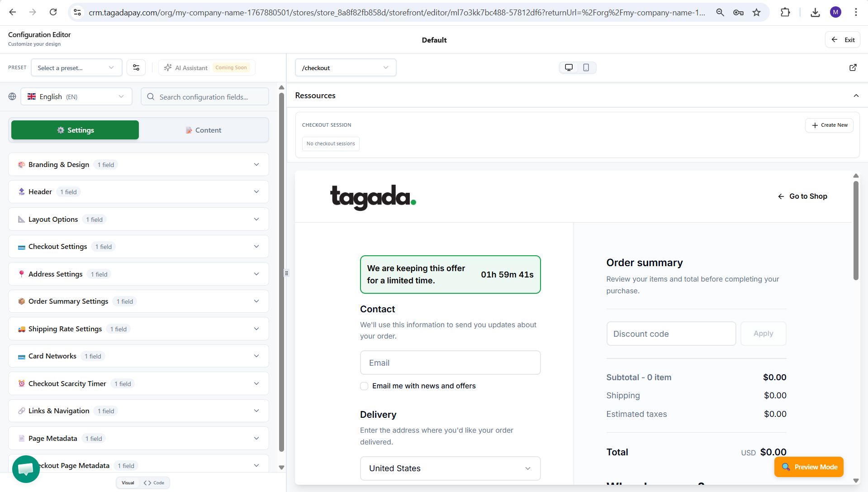Click the settings panel vertical scrollbar
868x492 pixels.
(281, 272)
